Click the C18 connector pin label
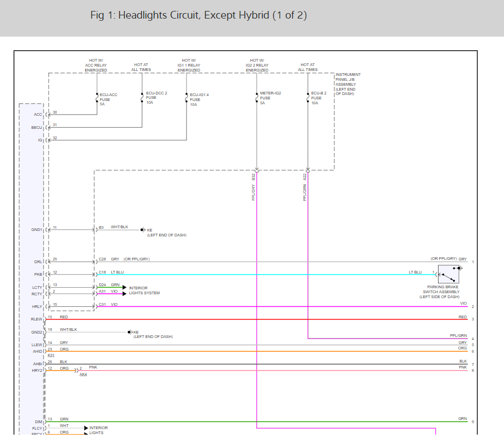Image resolution: width=504 pixels, height=445 pixels. pyautogui.click(x=103, y=272)
